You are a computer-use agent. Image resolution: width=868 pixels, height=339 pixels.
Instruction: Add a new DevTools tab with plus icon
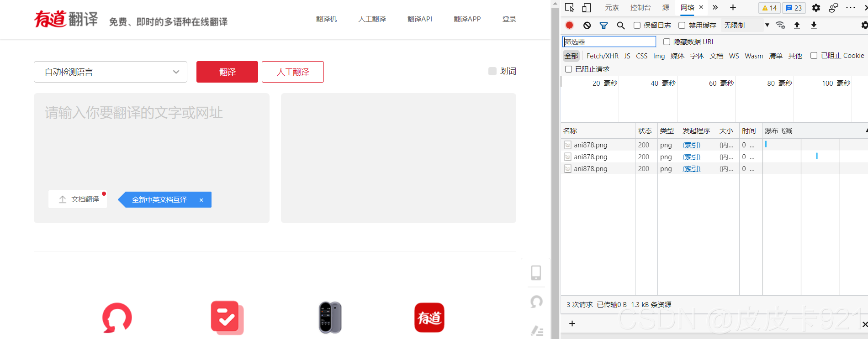coord(733,7)
